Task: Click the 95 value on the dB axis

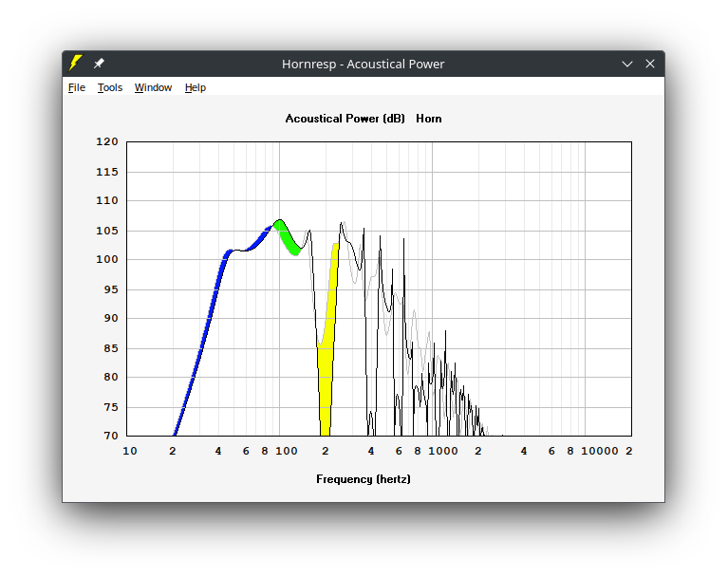Action: click(x=111, y=289)
